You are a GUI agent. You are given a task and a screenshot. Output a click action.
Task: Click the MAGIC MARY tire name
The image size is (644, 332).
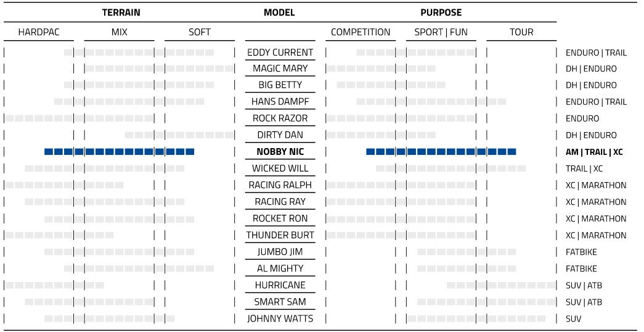pyautogui.click(x=280, y=68)
